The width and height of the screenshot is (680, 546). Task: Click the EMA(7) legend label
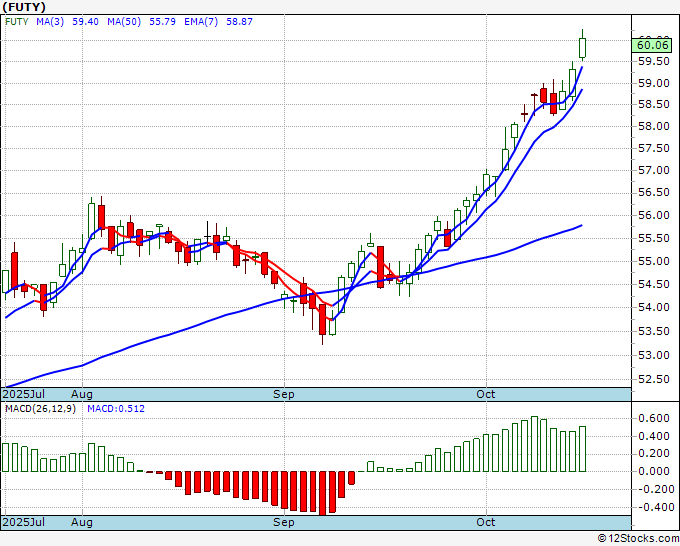201,22
